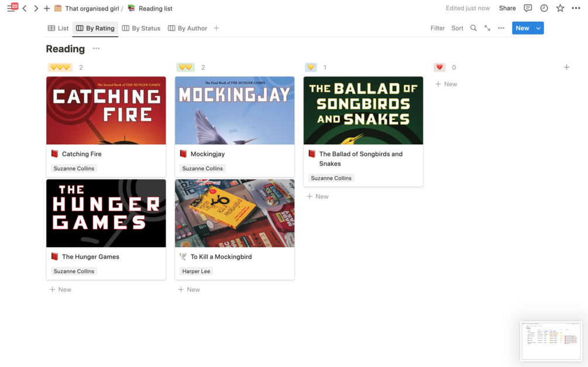Switch to By Status view tab
Viewport: 588px width, 367px height.
[142, 28]
